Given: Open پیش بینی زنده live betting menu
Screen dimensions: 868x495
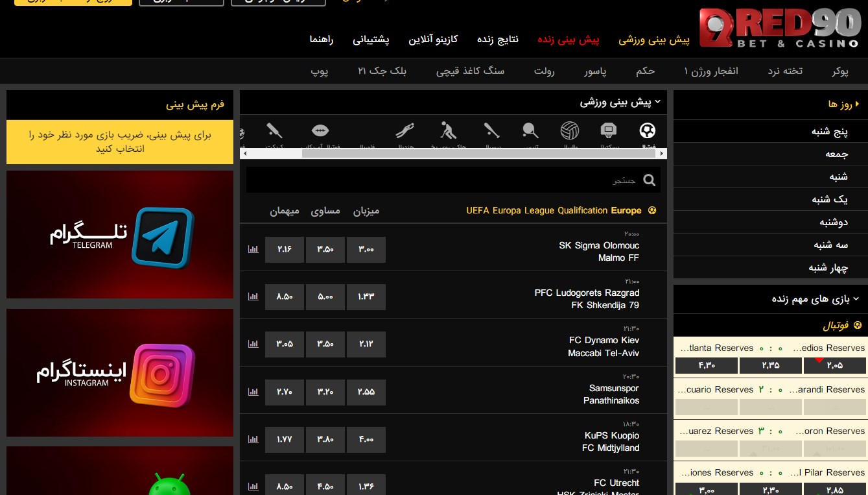Looking at the screenshot, I should coord(569,40).
